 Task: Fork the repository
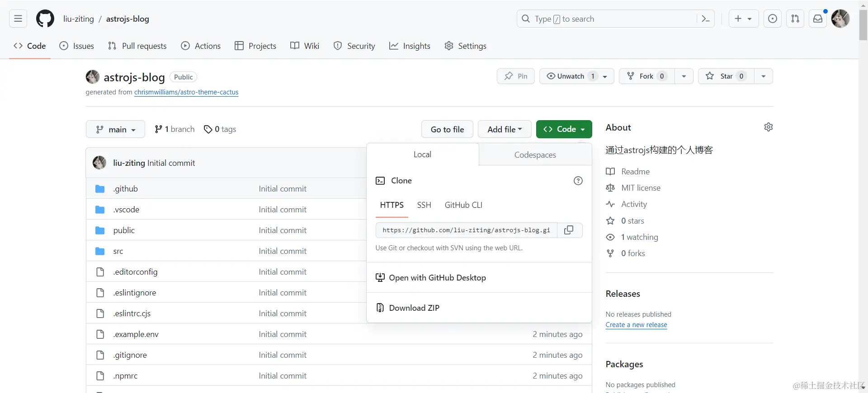point(647,76)
